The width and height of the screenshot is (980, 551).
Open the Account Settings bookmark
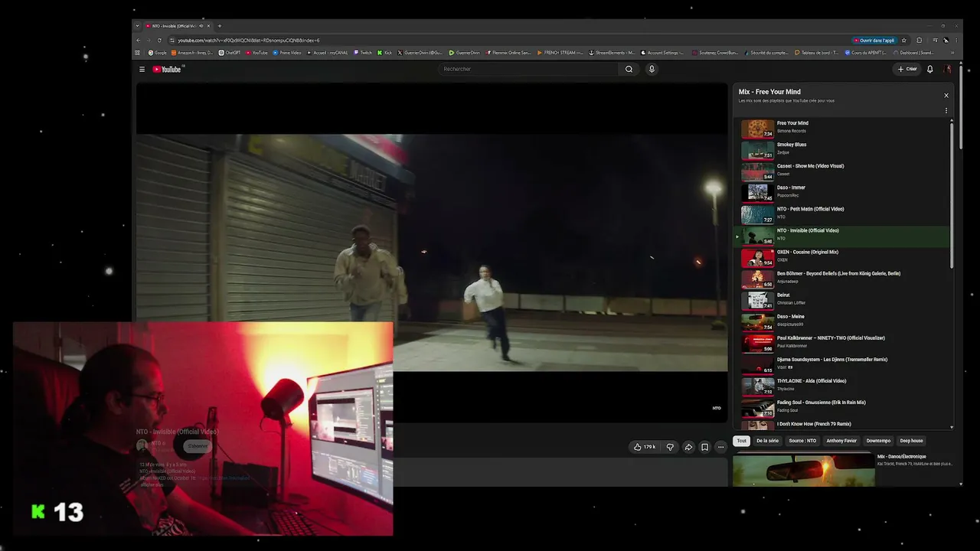(x=662, y=53)
